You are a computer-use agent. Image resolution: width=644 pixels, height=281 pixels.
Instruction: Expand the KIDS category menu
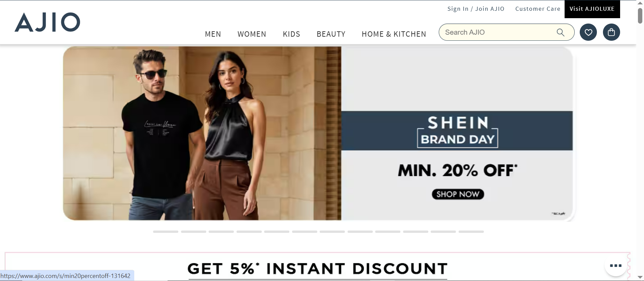(291, 34)
